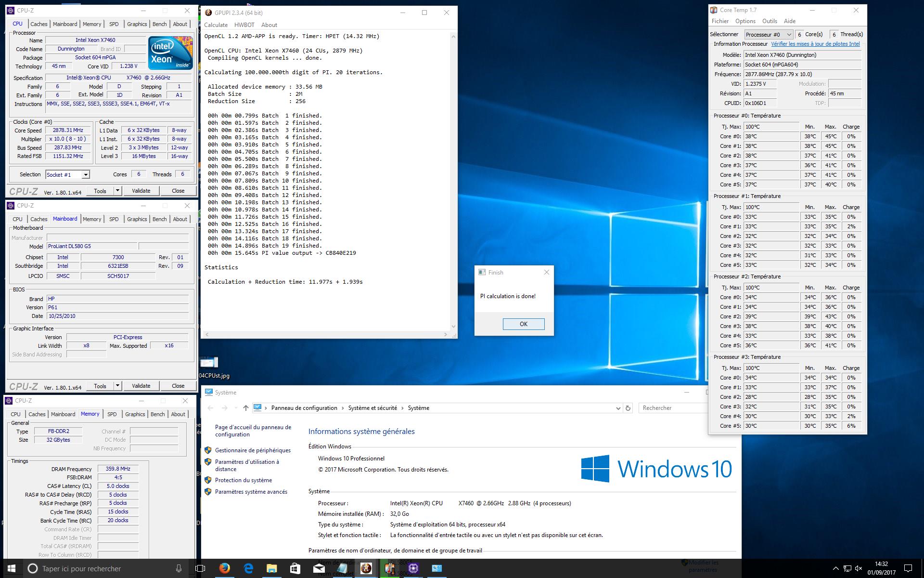Open the Mail app in the taskbar
This screenshot has width=924, height=578.
319,569
